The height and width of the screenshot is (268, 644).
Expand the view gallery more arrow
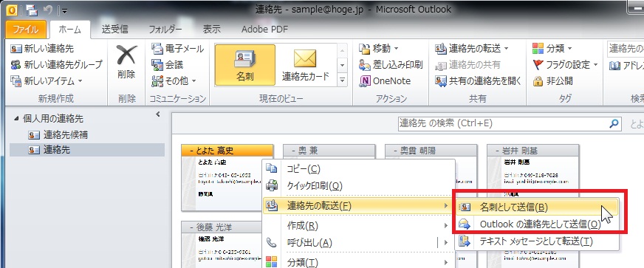pyautogui.click(x=342, y=80)
